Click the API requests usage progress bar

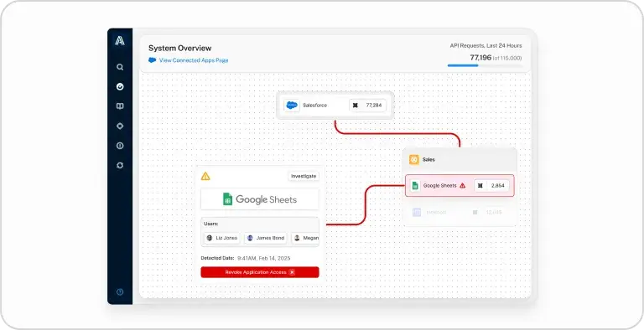(x=485, y=65)
